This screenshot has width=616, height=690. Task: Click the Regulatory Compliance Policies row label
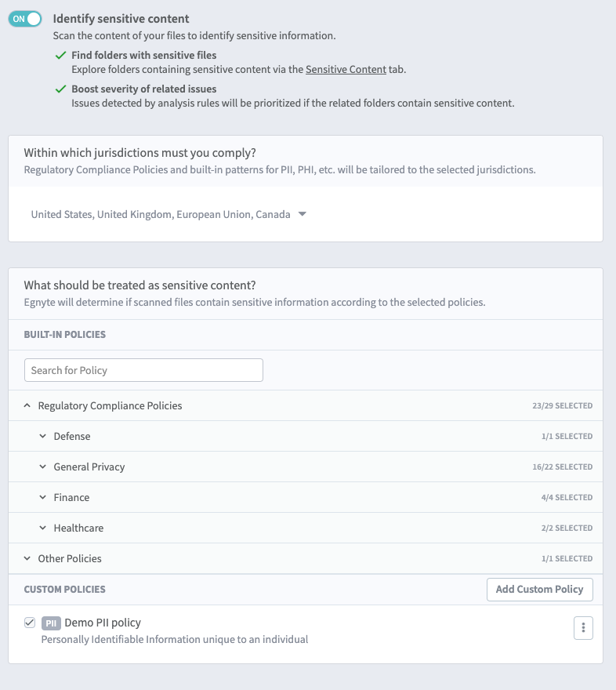click(x=110, y=406)
